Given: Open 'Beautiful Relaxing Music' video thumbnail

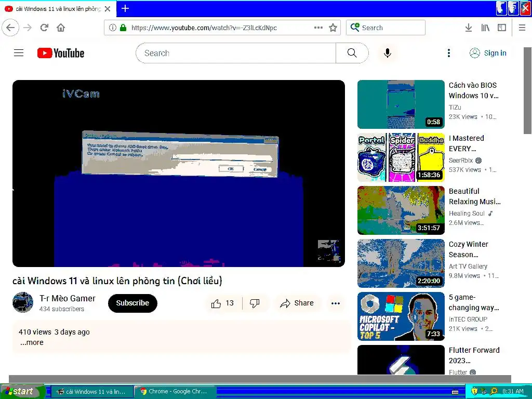Looking at the screenshot, I should tap(401, 210).
